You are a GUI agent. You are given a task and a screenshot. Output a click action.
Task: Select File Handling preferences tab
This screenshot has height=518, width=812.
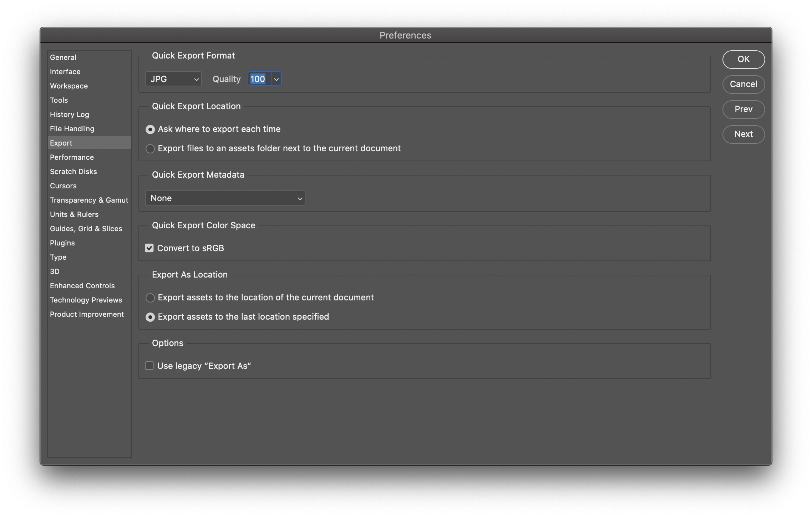[x=72, y=128]
